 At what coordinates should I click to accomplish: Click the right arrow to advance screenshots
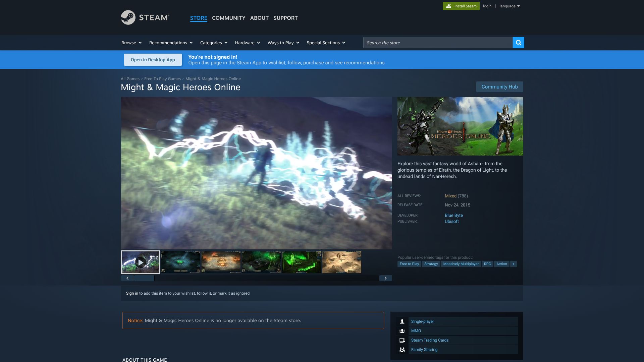[385, 278]
